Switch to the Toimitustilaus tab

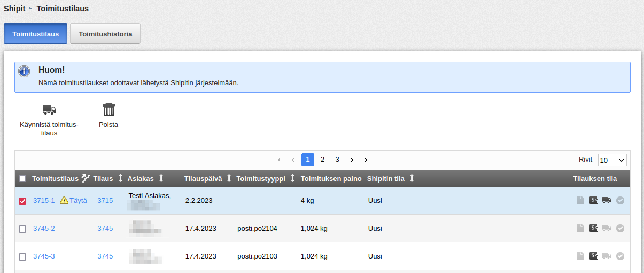[35, 33]
